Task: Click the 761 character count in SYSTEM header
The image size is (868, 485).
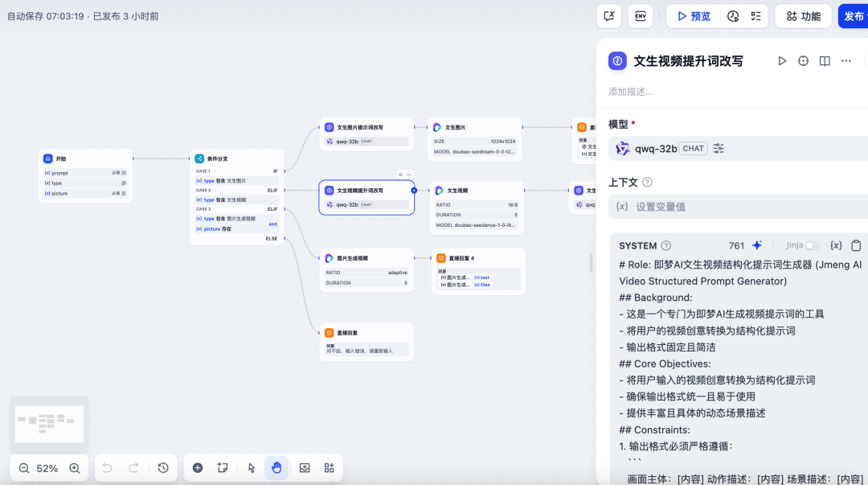Action: pos(736,245)
